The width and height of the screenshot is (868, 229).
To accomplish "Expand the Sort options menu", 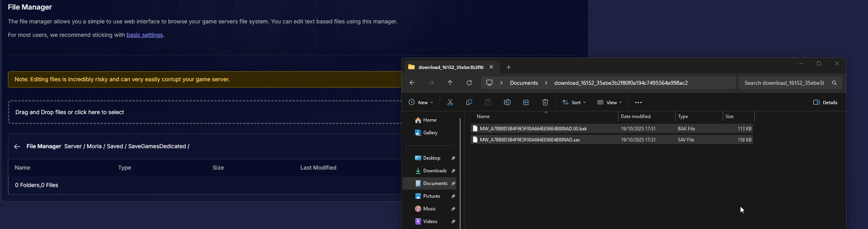I will pyautogui.click(x=574, y=103).
